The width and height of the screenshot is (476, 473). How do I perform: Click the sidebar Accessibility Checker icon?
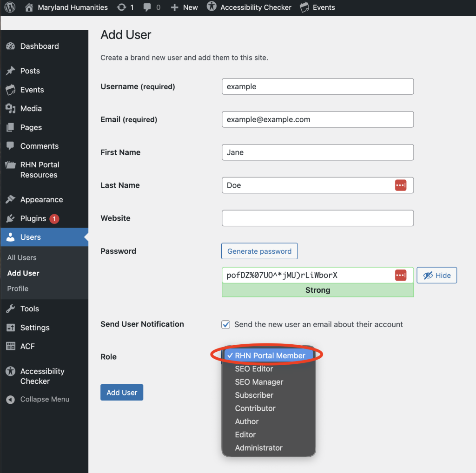[11, 371]
